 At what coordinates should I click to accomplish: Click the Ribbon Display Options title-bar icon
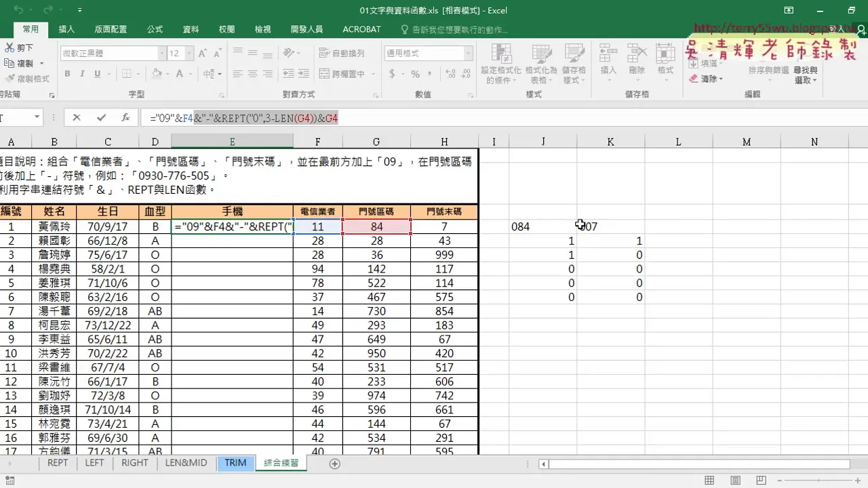pos(789,10)
